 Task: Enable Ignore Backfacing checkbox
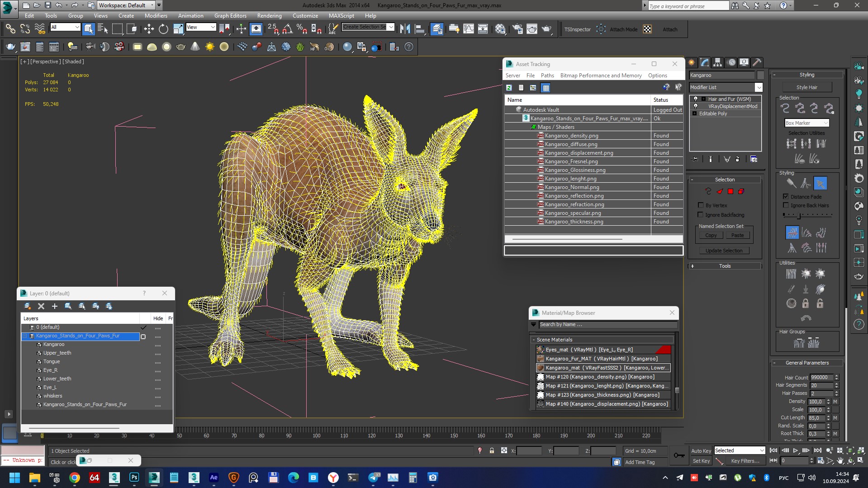click(x=701, y=214)
